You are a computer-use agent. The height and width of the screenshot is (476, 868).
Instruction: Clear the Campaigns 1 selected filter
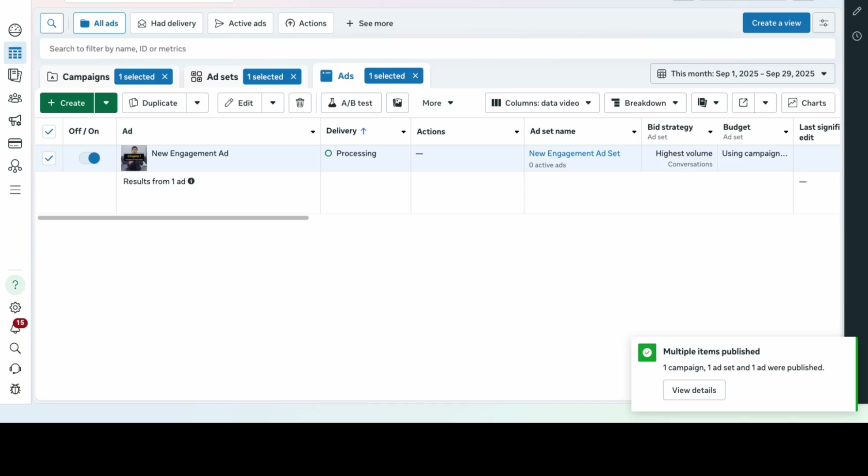[165, 77]
